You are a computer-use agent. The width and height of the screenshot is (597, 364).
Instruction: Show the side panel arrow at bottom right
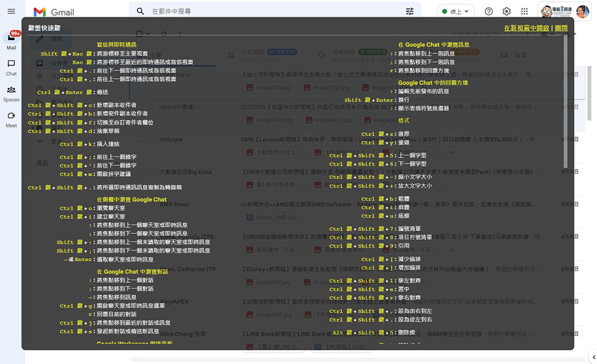(593, 357)
